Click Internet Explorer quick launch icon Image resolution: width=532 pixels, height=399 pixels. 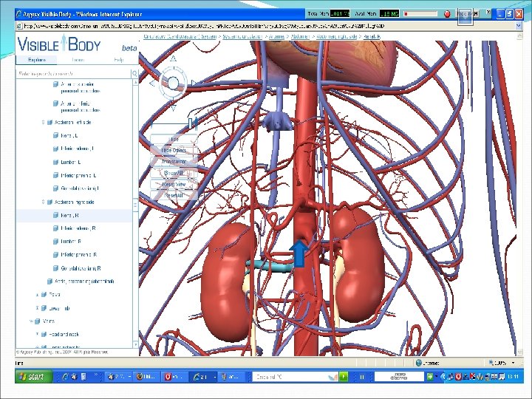65,377
